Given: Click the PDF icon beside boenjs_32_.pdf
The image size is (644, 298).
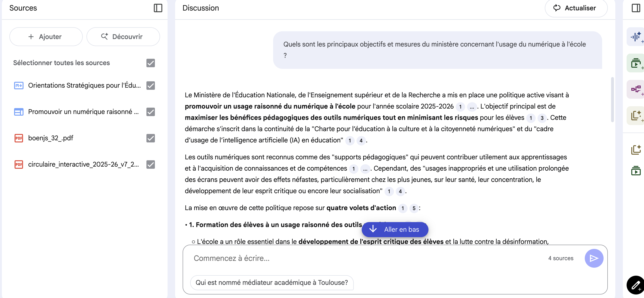Looking at the screenshot, I should pyautogui.click(x=19, y=138).
